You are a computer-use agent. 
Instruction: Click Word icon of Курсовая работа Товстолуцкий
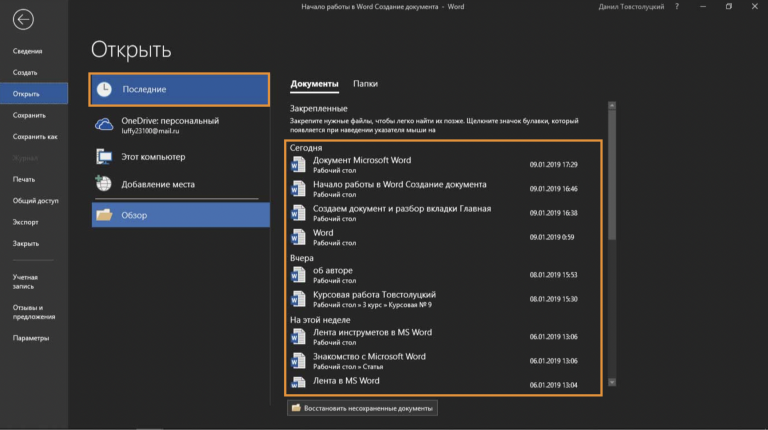pyautogui.click(x=298, y=299)
